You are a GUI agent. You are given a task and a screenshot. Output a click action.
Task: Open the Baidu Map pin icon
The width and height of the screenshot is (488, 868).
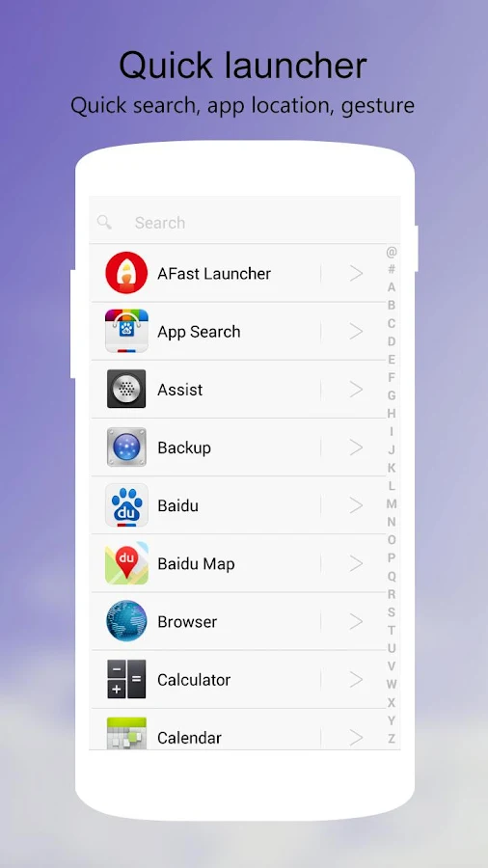[x=126, y=563]
